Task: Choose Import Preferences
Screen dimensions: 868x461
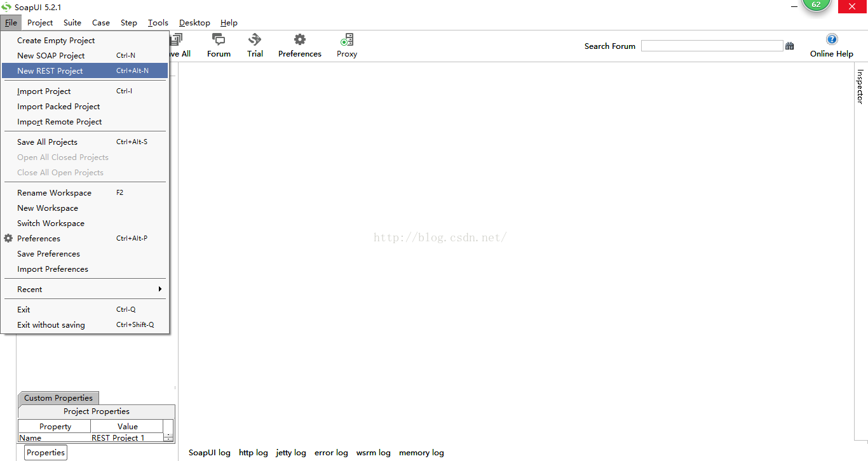Action: tap(85, 269)
